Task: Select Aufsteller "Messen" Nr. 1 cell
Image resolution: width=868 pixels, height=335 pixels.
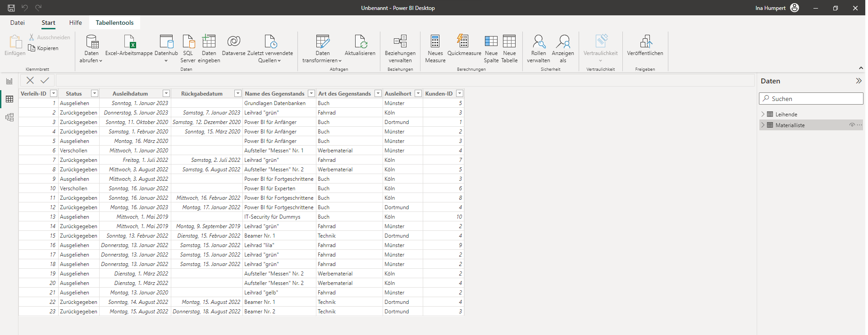Action: pos(279,151)
